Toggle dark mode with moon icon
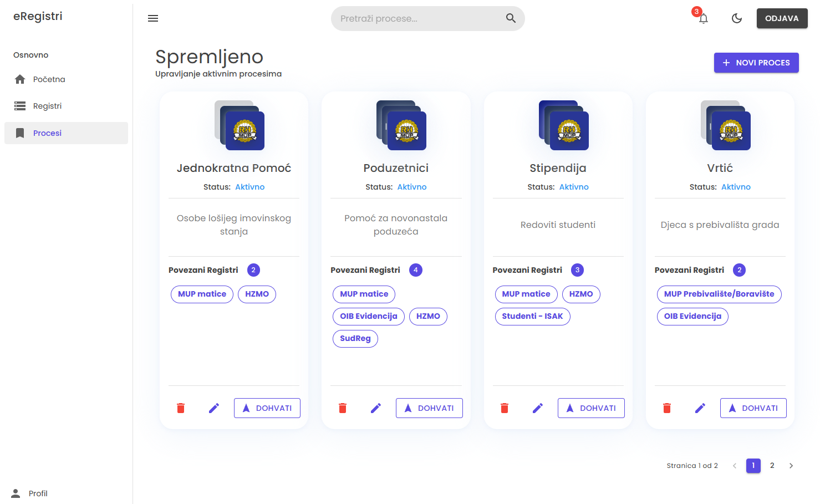This screenshot has height=504, width=820. 736,18
